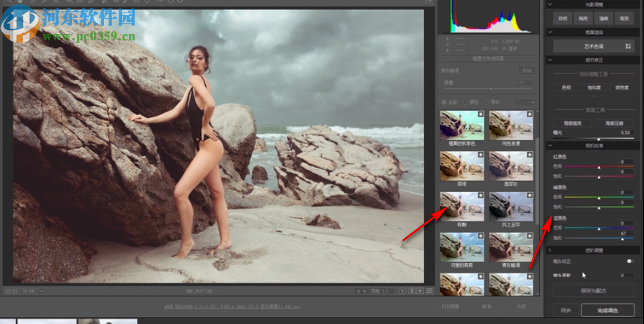The height and width of the screenshot is (324, 644).
Task: Select the 可爱的莉莉 preset thumbnail
Action: click(x=461, y=246)
